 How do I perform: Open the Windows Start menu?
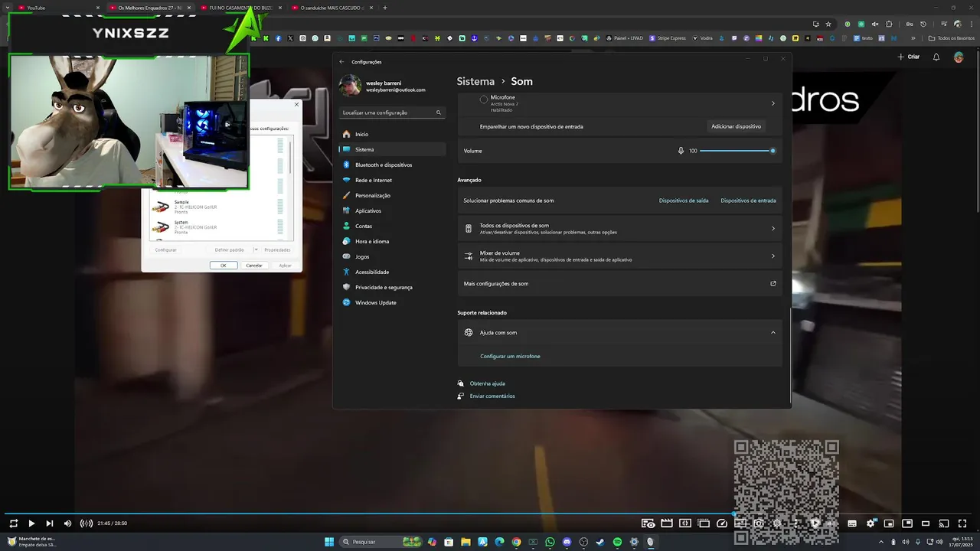coord(329,542)
